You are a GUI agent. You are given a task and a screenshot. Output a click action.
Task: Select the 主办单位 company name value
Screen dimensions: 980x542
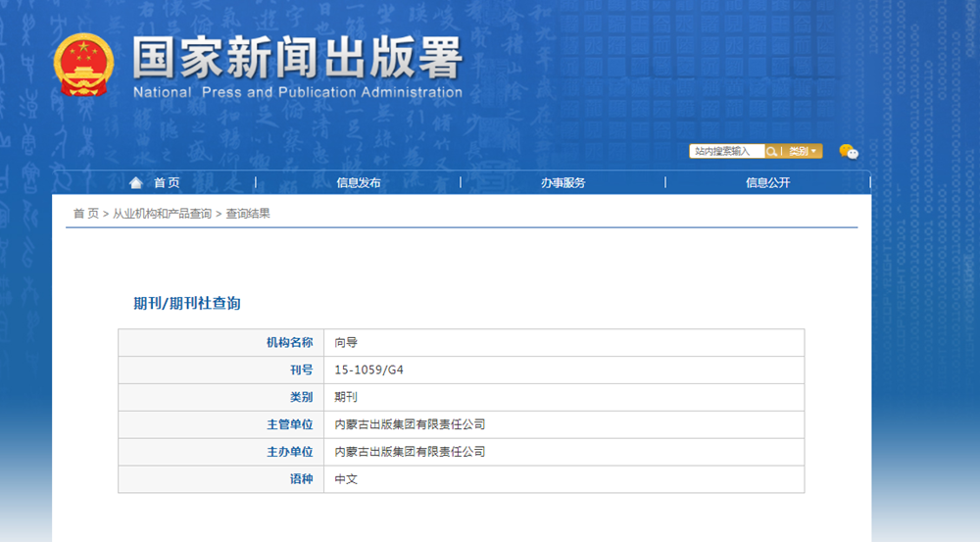tap(410, 452)
